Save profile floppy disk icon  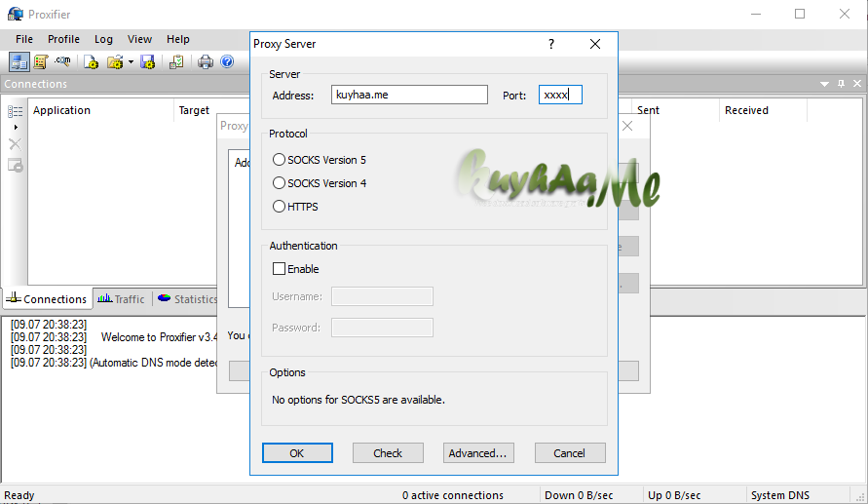pyautogui.click(x=148, y=61)
